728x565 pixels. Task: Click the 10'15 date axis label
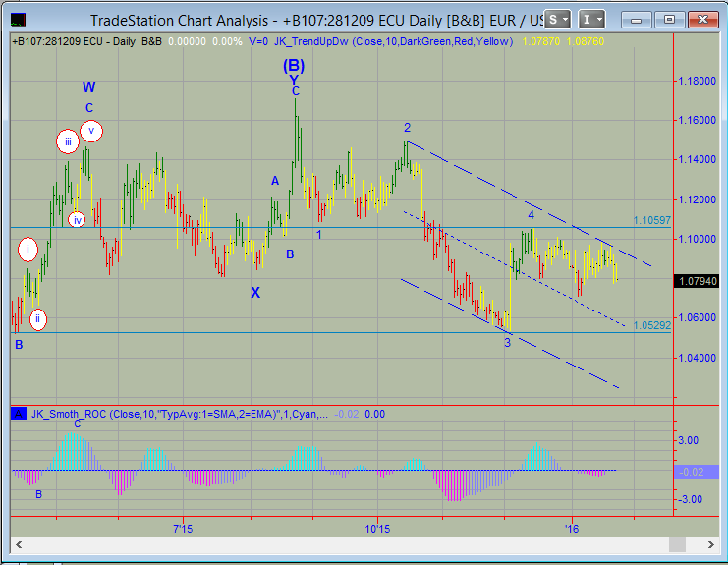376,529
